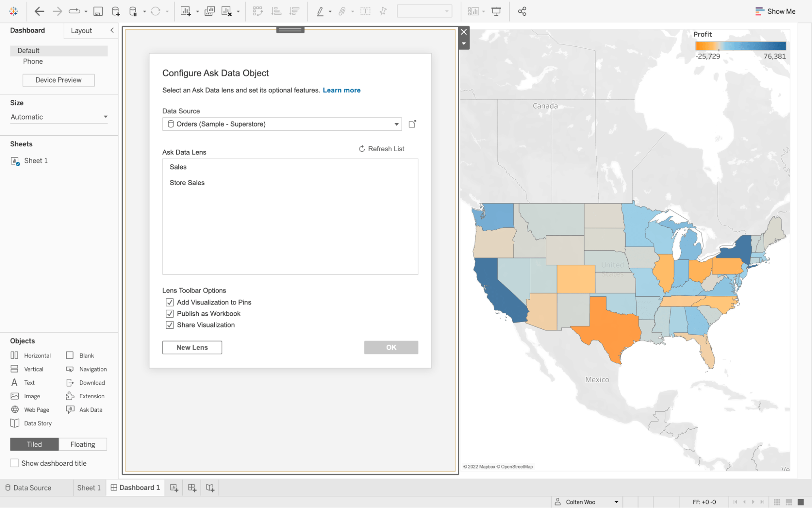Click the Ask Data object icon
This screenshot has height=508, width=812.
click(70, 409)
